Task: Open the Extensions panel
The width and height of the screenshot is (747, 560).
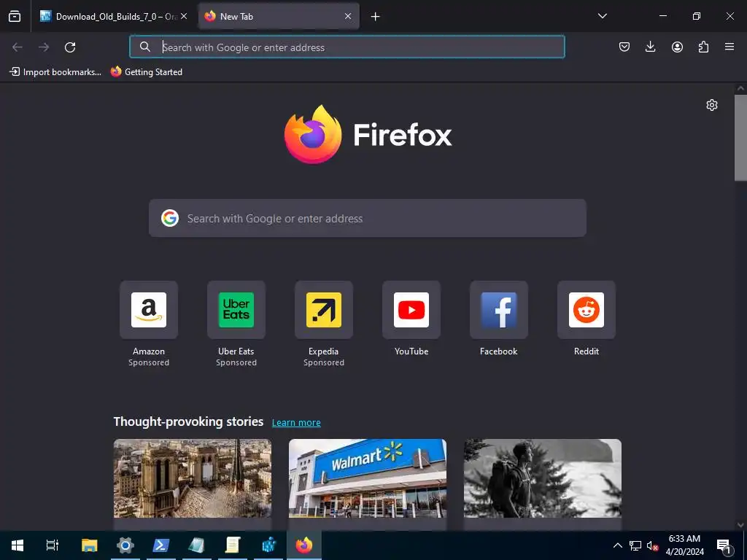Action: point(703,47)
